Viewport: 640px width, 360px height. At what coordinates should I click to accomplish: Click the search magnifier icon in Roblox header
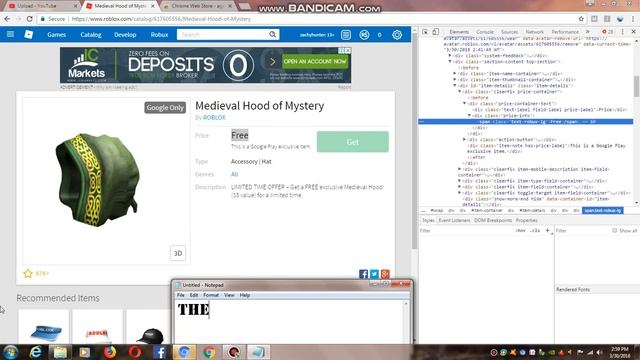(272, 35)
